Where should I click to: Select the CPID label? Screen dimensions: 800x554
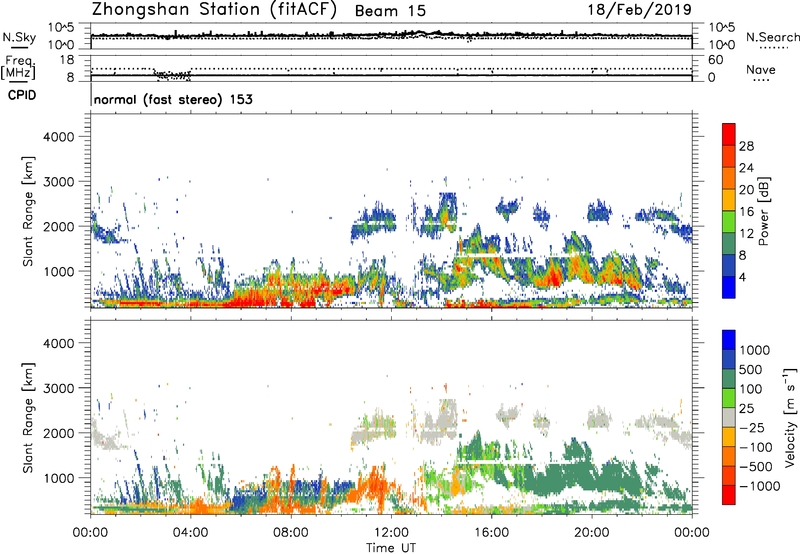coord(22,95)
